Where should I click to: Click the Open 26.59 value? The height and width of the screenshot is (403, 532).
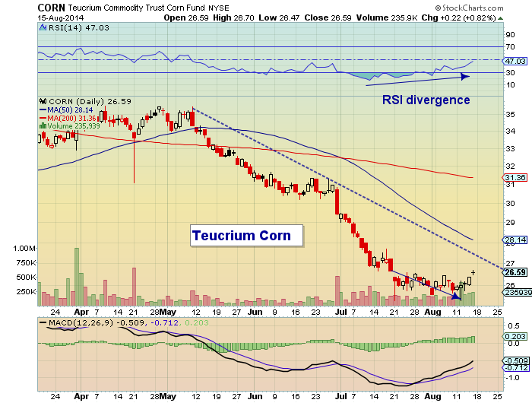pos(186,18)
